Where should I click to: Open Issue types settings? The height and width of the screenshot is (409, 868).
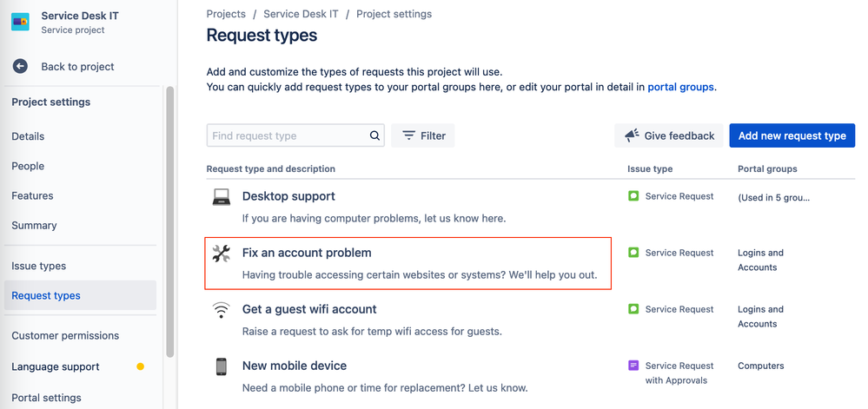pos(39,266)
